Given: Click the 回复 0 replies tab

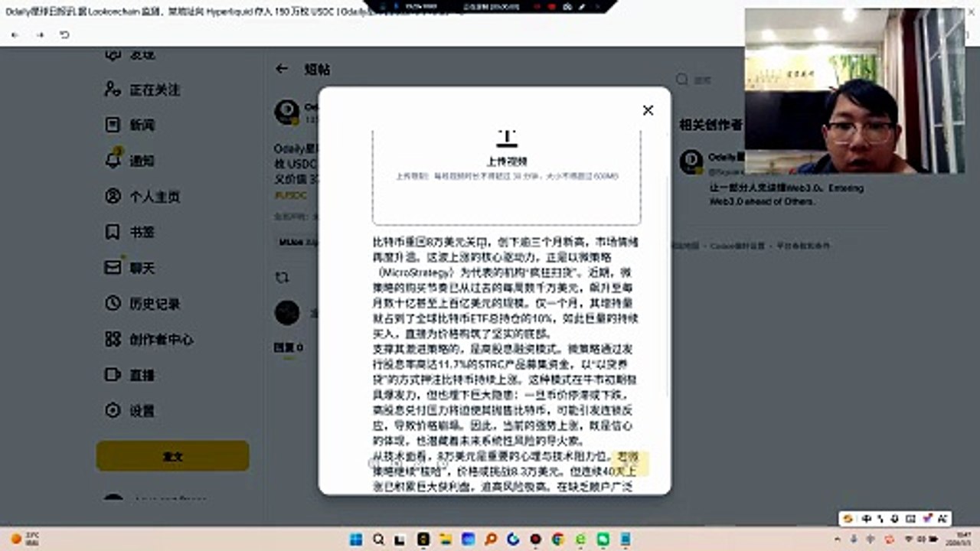Looking at the screenshot, I should (x=289, y=347).
